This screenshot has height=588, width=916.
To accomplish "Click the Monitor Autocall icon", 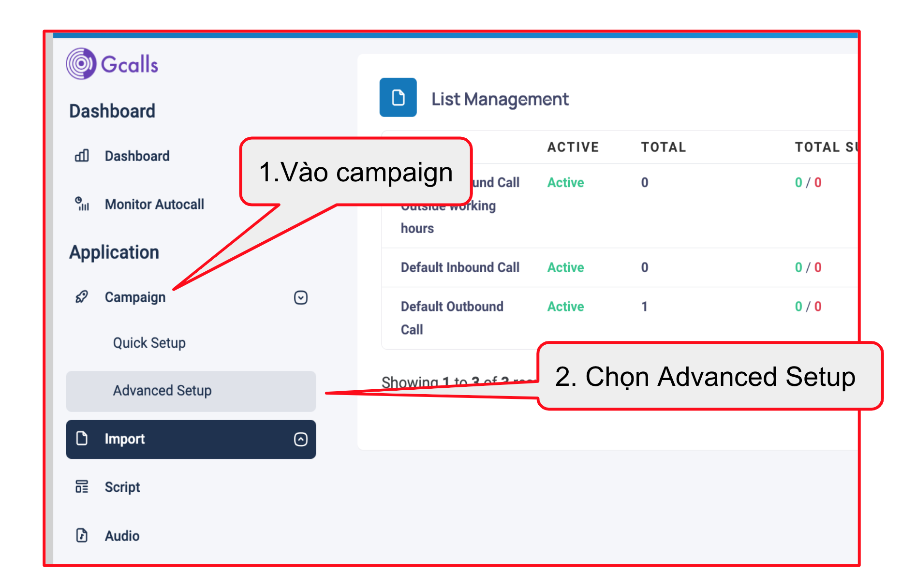I will [82, 204].
